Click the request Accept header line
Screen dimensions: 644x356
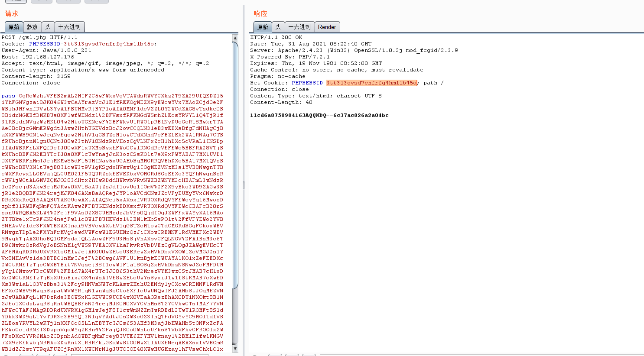(x=105, y=63)
